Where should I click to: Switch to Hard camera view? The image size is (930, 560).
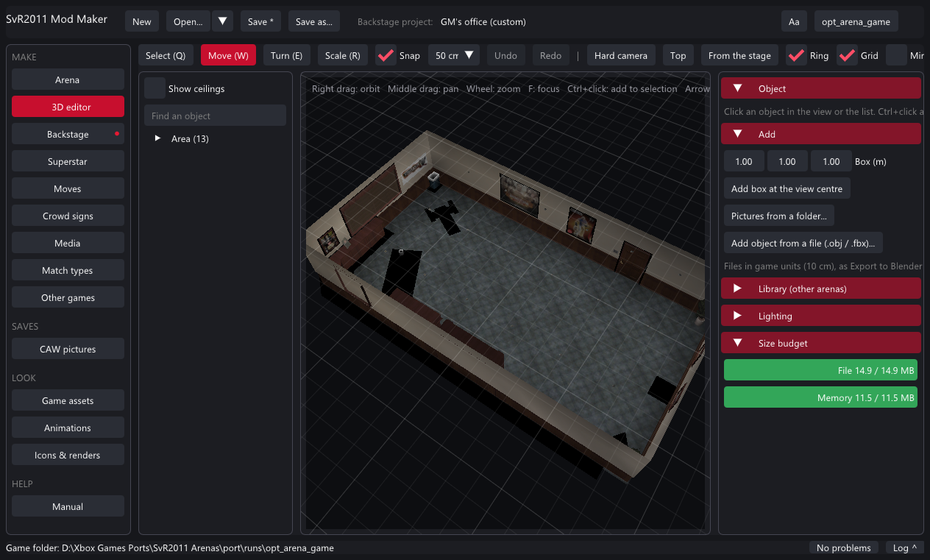pos(621,55)
